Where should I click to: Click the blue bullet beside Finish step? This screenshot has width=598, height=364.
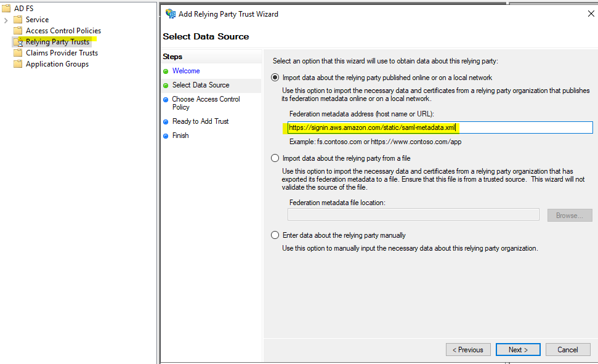coord(166,136)
